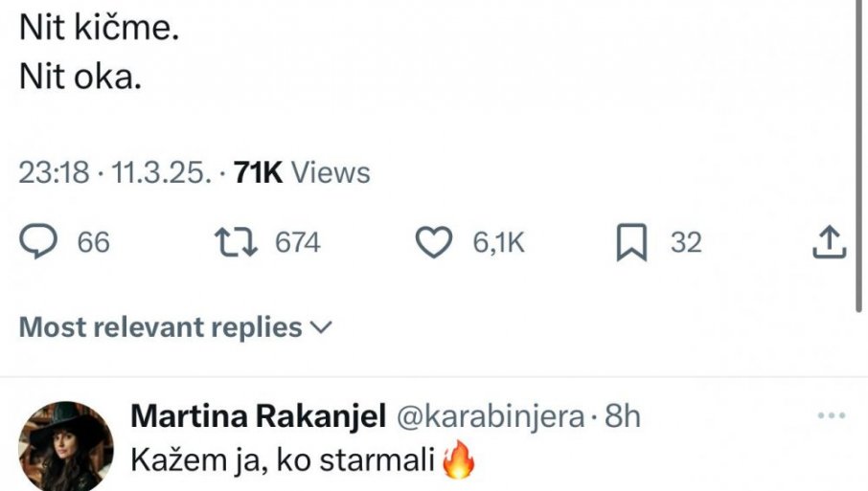
Task: Open the three-dot menu on Martina's reply
Action: coord(830,418)
